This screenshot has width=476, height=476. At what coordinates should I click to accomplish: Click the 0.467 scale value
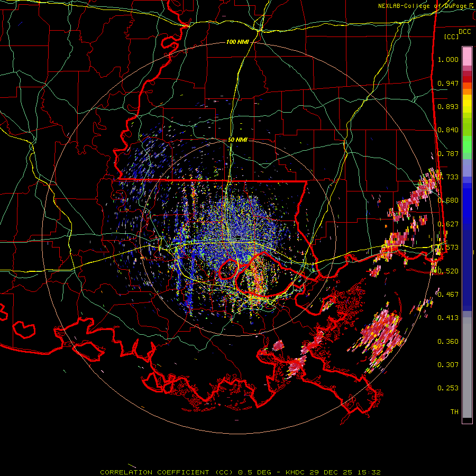point(448,295)
